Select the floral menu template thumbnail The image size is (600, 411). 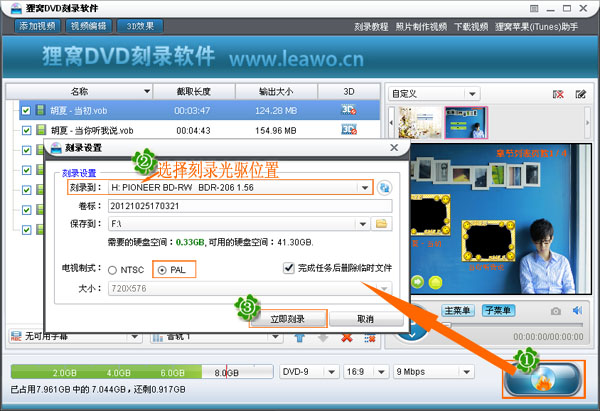[420, 122]
